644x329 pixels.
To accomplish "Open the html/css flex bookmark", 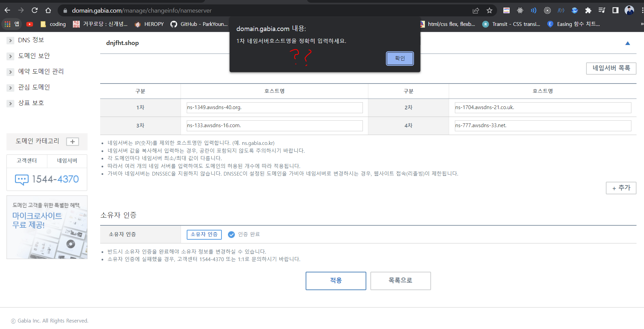I will click(x=448, y=24).
